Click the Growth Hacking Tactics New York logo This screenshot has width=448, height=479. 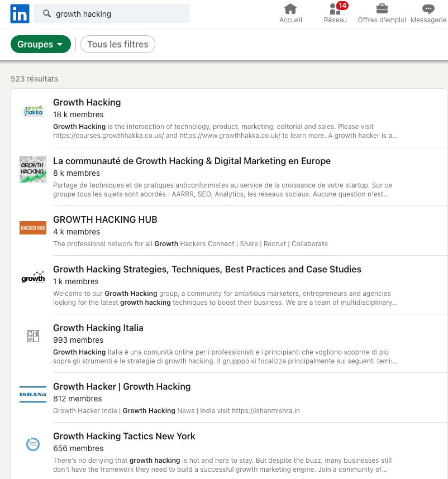click(x=33, y=444)
